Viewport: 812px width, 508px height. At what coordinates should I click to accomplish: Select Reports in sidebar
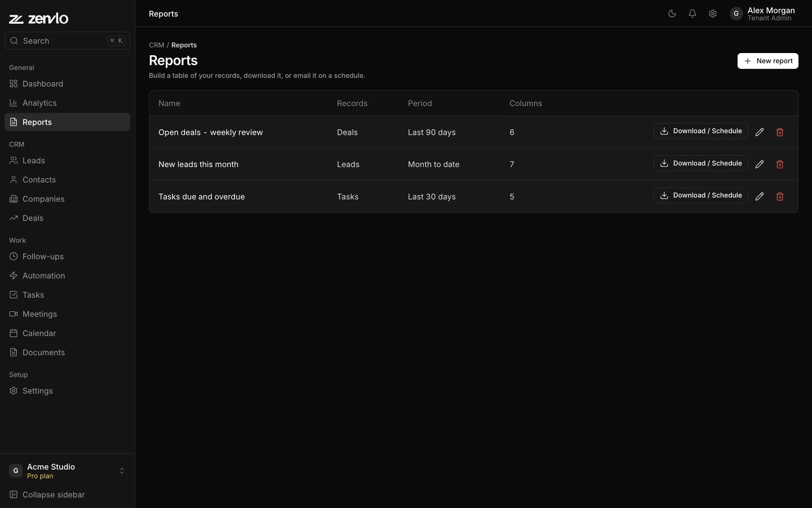67,122
